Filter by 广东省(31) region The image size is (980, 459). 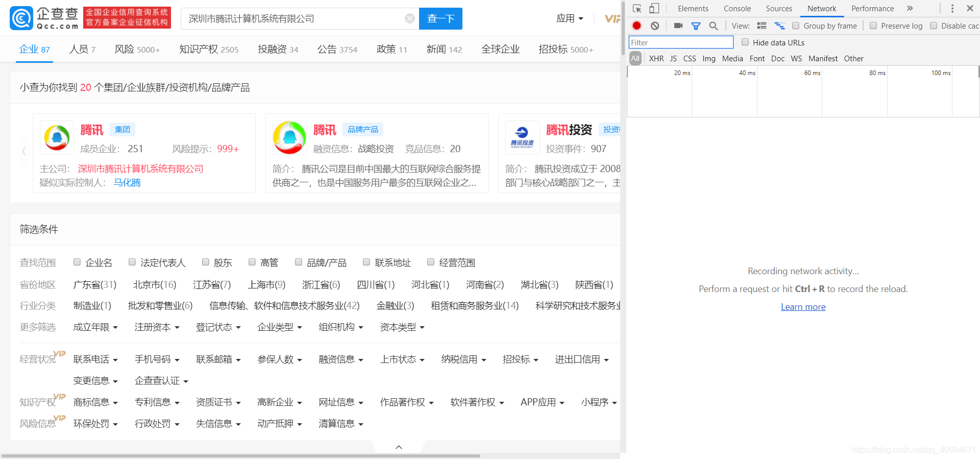tap(94, 284)
